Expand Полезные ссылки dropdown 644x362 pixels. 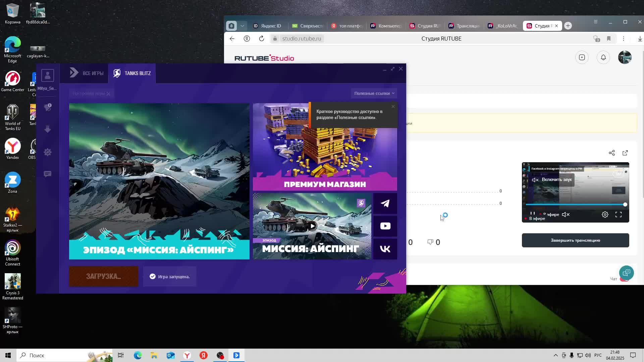point(374,94)
